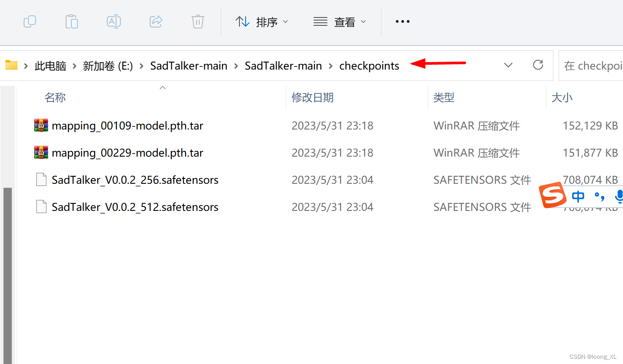Refresh the checkpoints folder
The height and width of the screenshot is (364, 623).
[538, 65]
